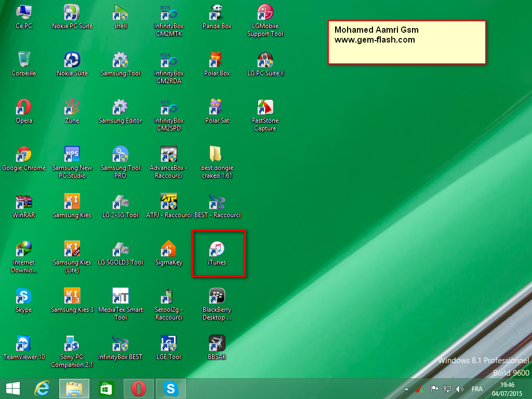Open FastStone Capture shortcut
The height and width of the screenshot is (399, 532).
click(265, 115)
